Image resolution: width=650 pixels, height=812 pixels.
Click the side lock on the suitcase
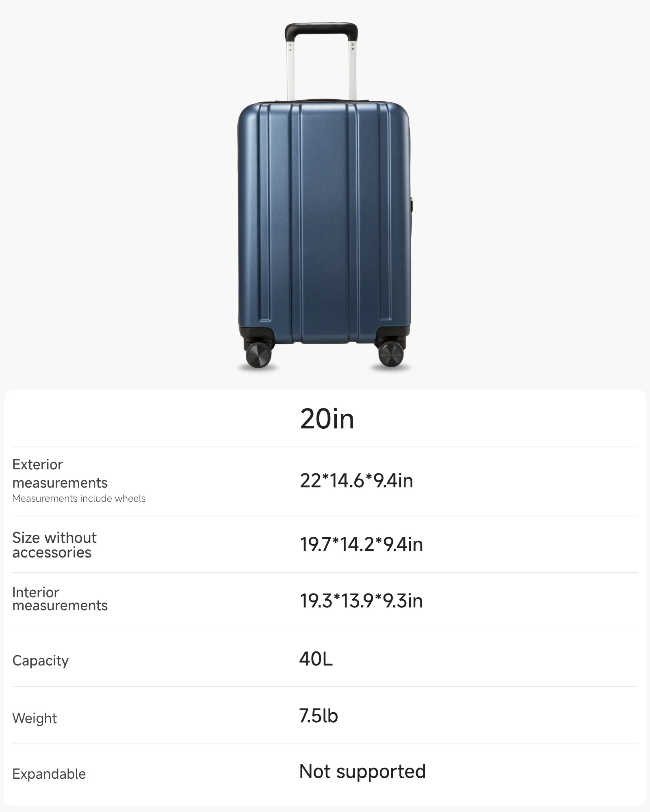pos(411,205)
